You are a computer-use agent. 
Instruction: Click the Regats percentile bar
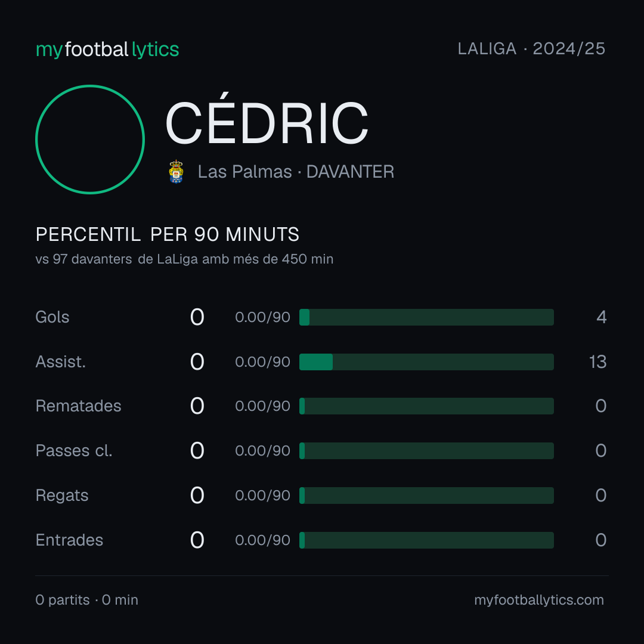pyautogui.click(x=426, y=496)
